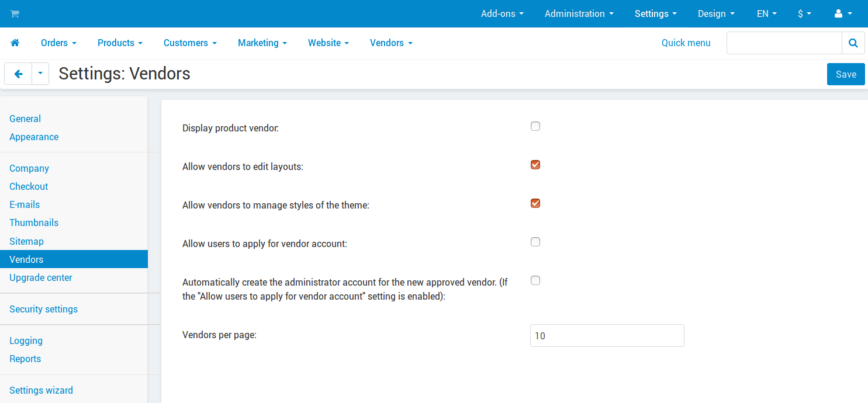Open the Quick menu link
The height and width of the screenshot is (403, 868).
tap(686, 43)
